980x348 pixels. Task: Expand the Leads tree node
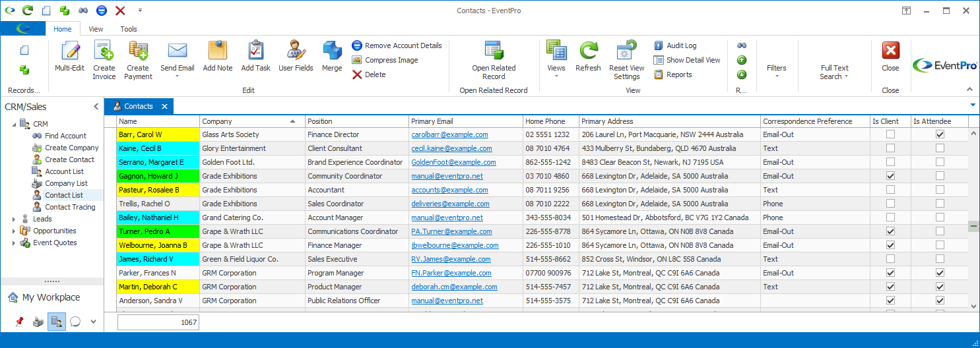point(15,219)
